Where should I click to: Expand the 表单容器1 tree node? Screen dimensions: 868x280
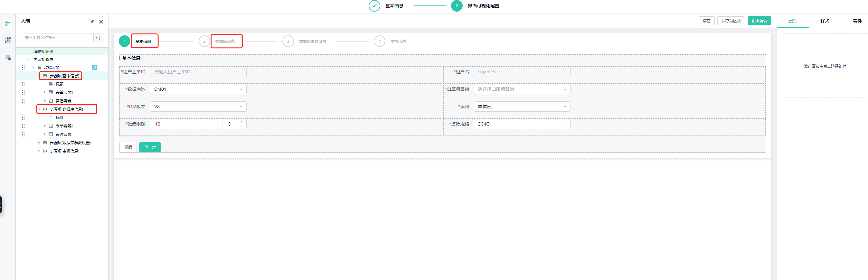point(45,92)
